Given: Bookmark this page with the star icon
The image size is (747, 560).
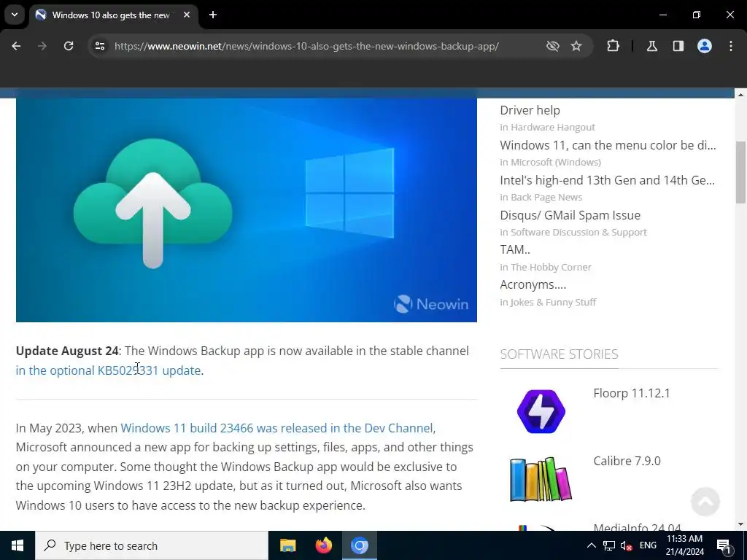Looking at the screenshot, I should point(576,46).
